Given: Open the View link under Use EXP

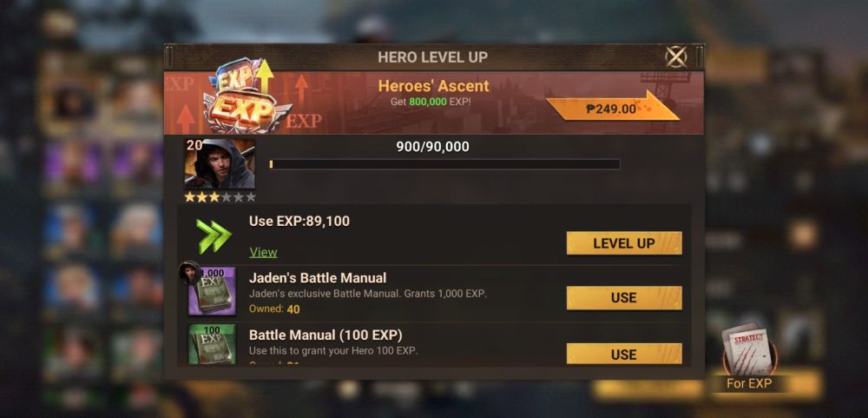Looking at the screenshot, I should 263,252.
